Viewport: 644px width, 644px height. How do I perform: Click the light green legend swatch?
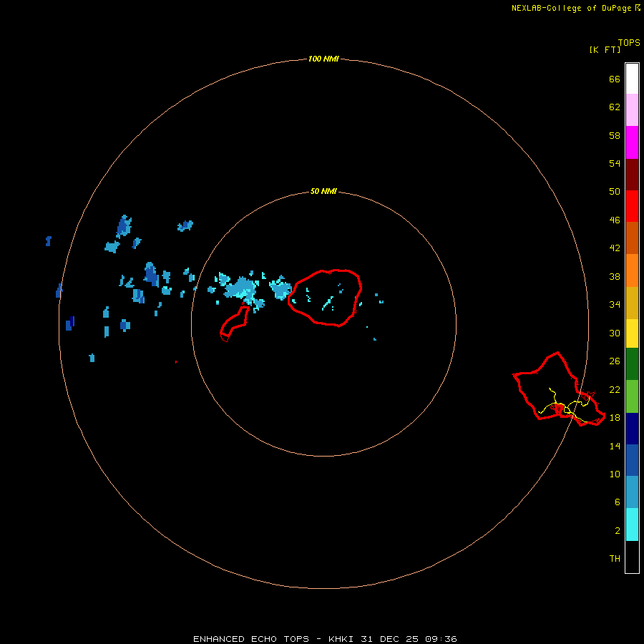coord(632,396)
